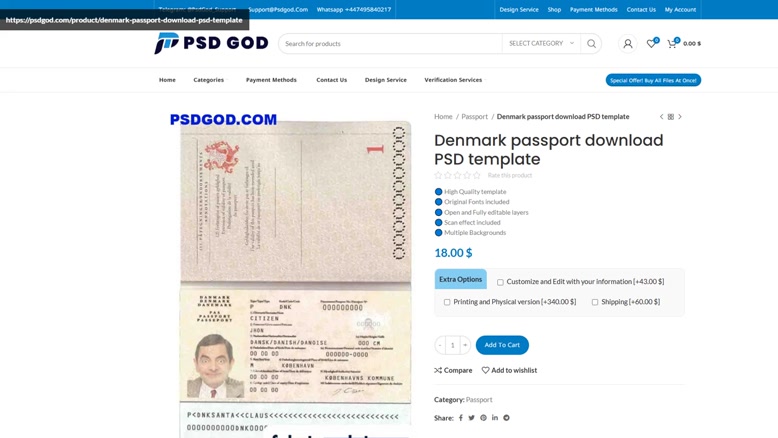778x438 pixels.
Task: Increase quantity with the plus stepper
Action: pyautogui.click(x=465, y=345)
